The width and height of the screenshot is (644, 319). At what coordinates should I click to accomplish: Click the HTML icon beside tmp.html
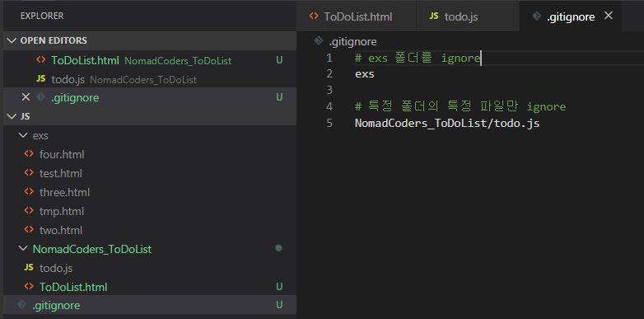29,211
